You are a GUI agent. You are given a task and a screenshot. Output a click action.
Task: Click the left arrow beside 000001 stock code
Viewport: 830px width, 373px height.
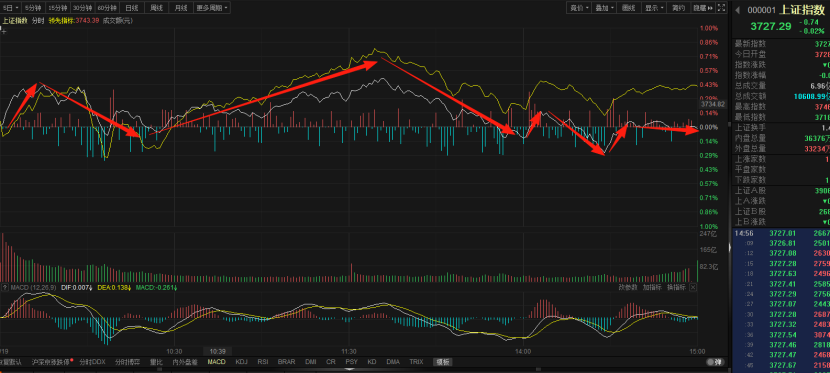[x=737, y=10]
